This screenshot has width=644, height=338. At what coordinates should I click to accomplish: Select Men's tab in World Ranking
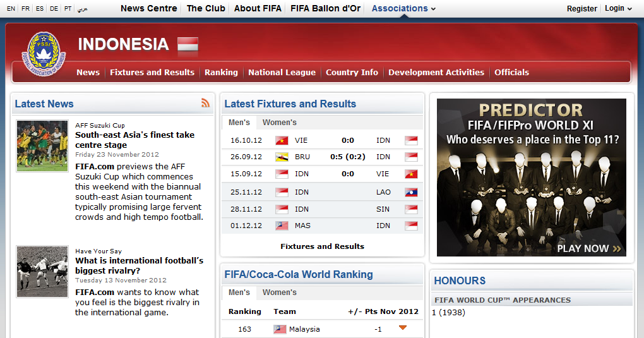point(239,293)
